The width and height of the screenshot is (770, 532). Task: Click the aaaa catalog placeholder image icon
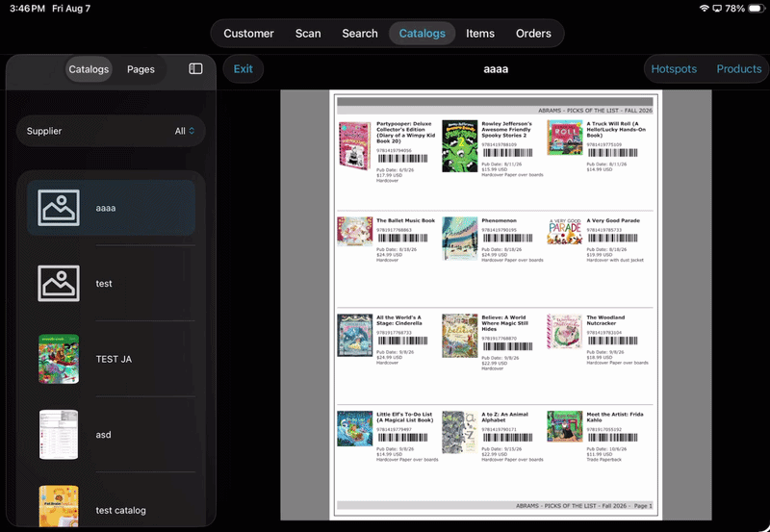tap(59, 208)
